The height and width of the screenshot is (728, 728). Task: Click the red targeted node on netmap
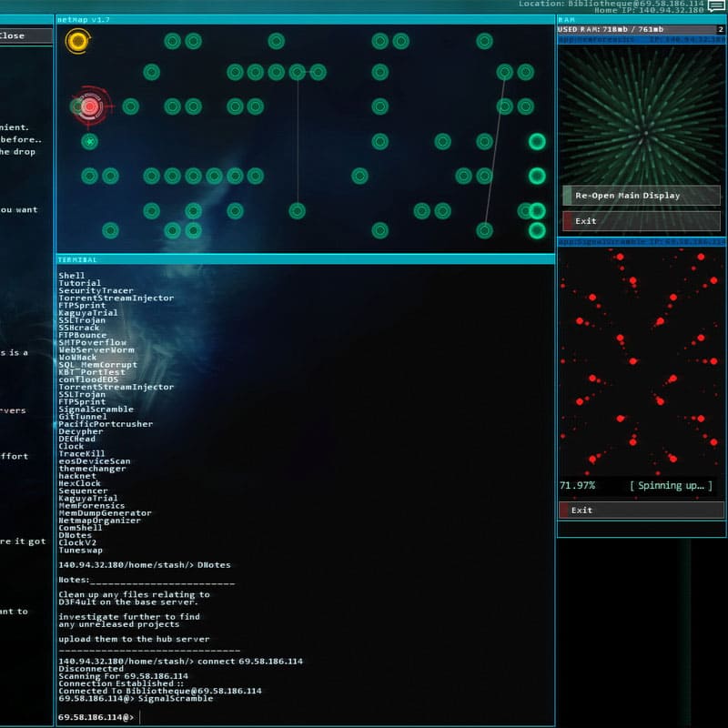click(x=89, y=106)
